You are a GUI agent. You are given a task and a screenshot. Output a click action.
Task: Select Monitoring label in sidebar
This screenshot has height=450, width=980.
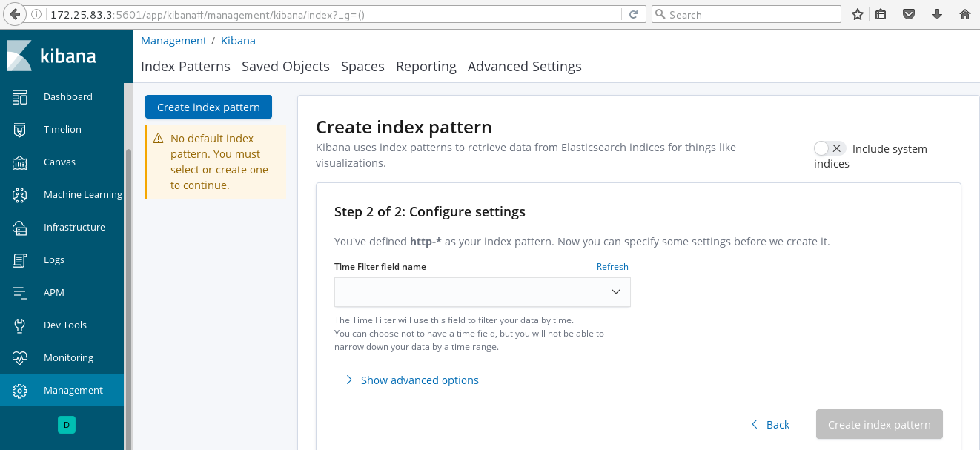click(x=68, y=358)
